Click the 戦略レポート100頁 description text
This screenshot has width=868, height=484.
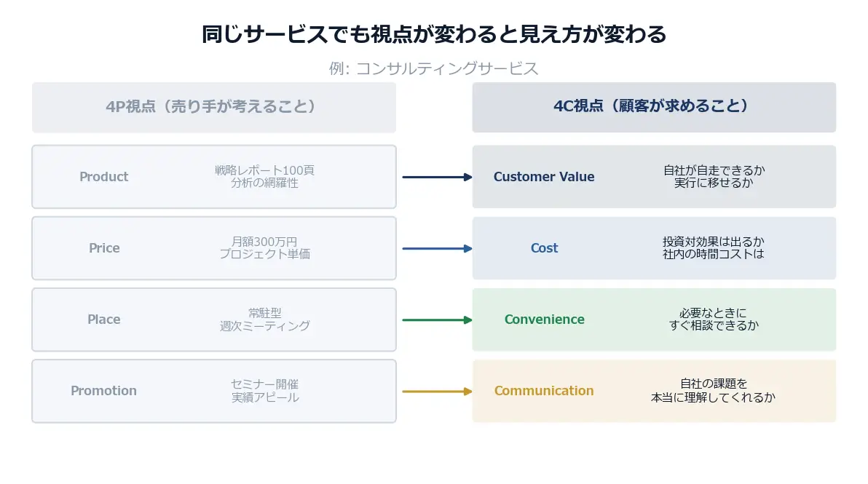tap(264, 170)
